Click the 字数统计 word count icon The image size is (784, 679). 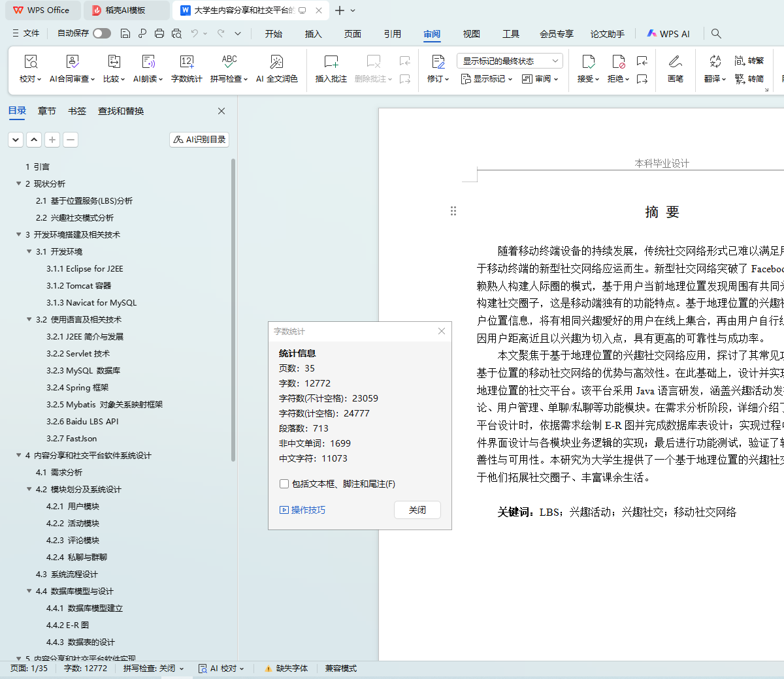[x=186, y=62]
